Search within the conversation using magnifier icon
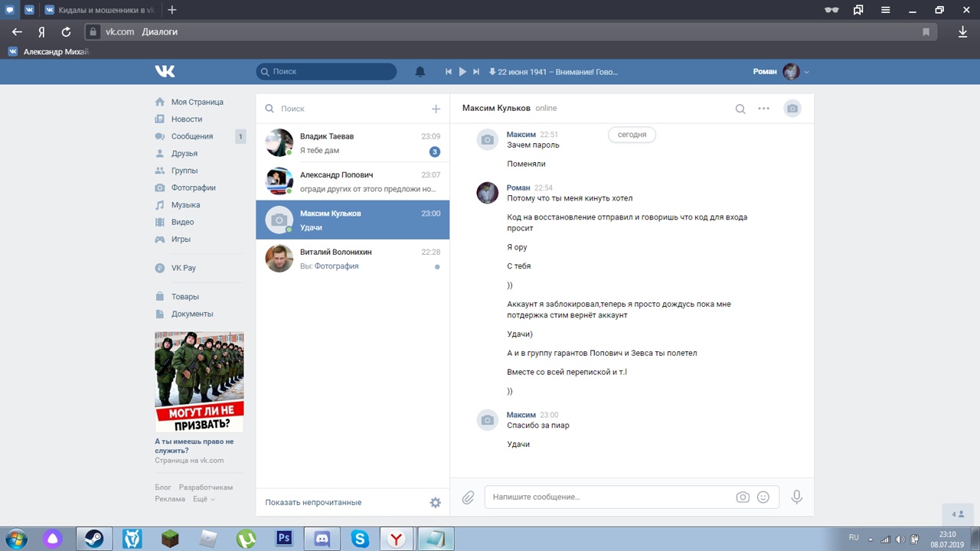This screenshot has width=980, height=551. pyautogui.click(x=740, y=109)
